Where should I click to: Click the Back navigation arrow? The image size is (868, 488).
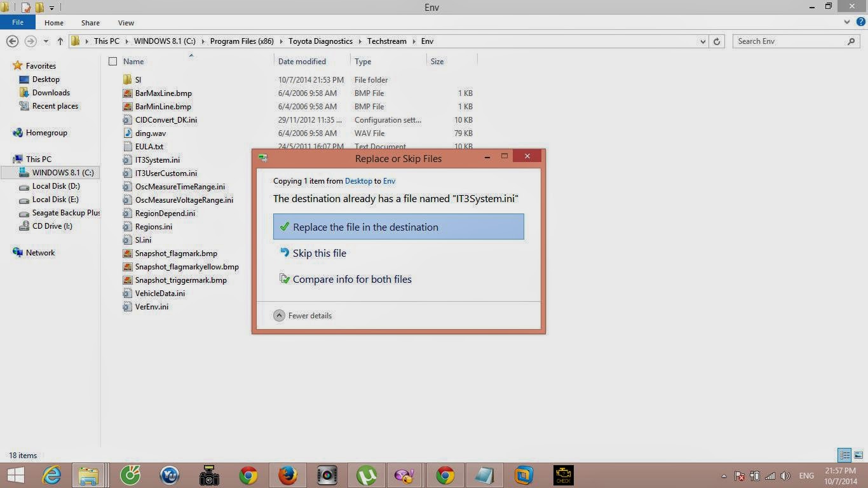(12, 41)
